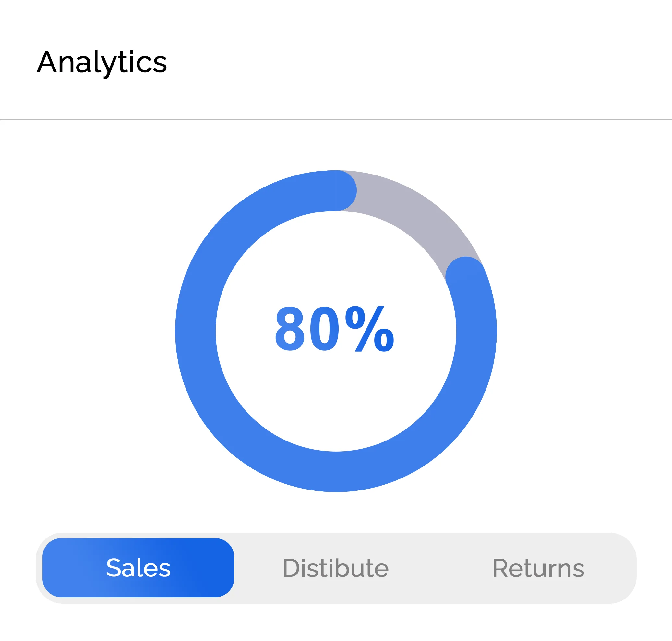Open the Returns tab
The height and width of the screenshot is (641, 672).
click(x=538, y=568)
